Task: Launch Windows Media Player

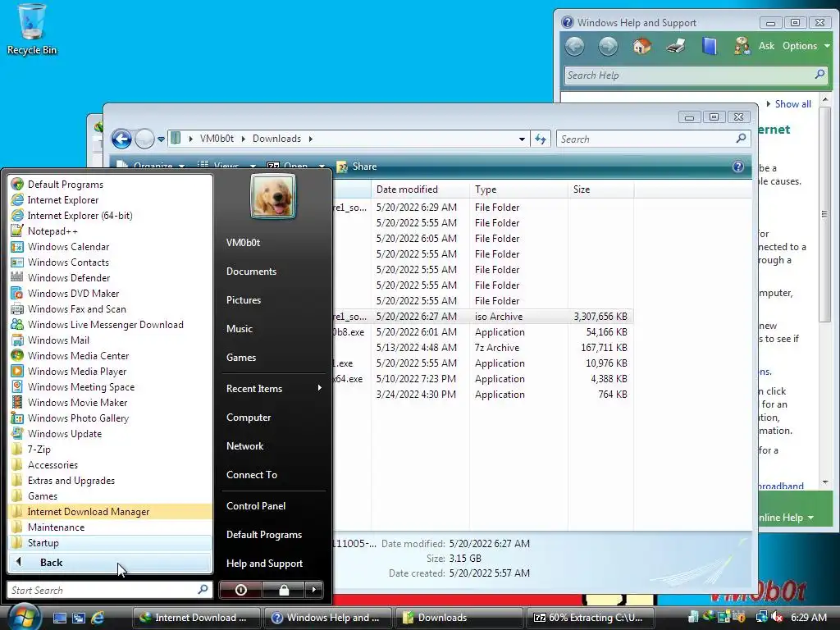Action: (x=77, y=372)
